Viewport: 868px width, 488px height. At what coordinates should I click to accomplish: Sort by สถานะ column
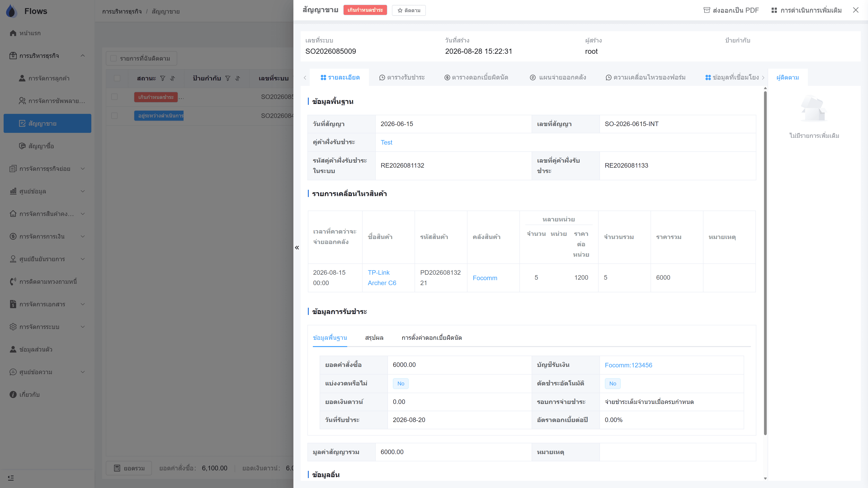click(172, 78)
